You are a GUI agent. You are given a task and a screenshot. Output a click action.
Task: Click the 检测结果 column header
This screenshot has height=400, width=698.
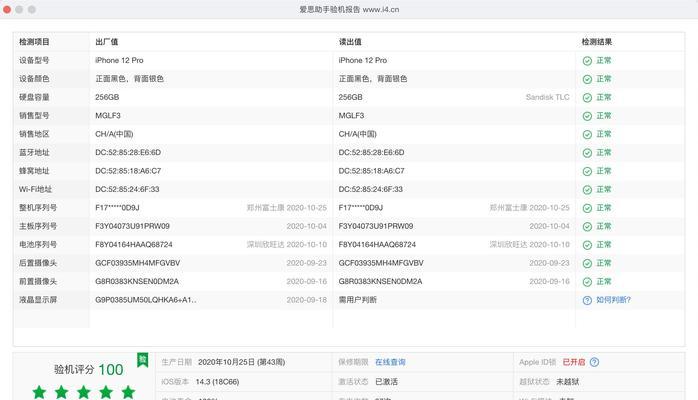tap(597, 42)
